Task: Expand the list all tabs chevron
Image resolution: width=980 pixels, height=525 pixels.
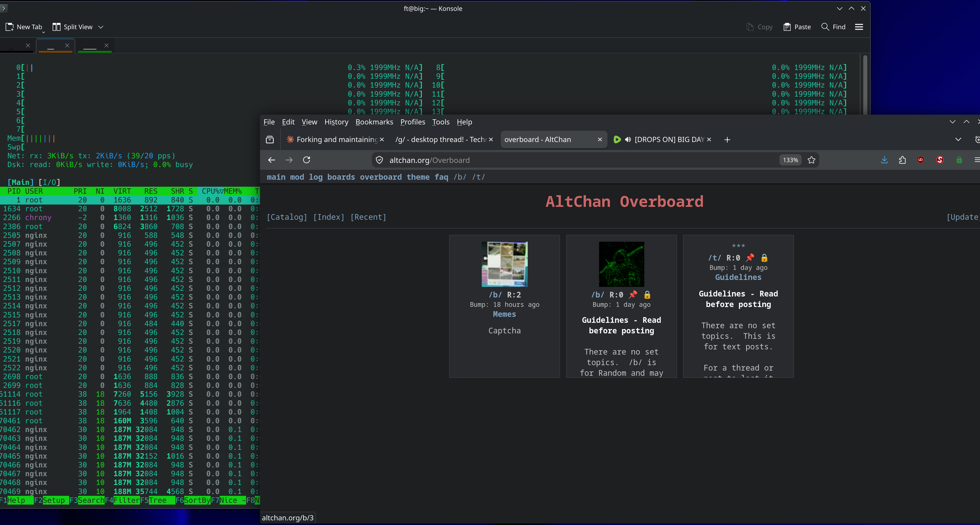Action: coord(958,139)
